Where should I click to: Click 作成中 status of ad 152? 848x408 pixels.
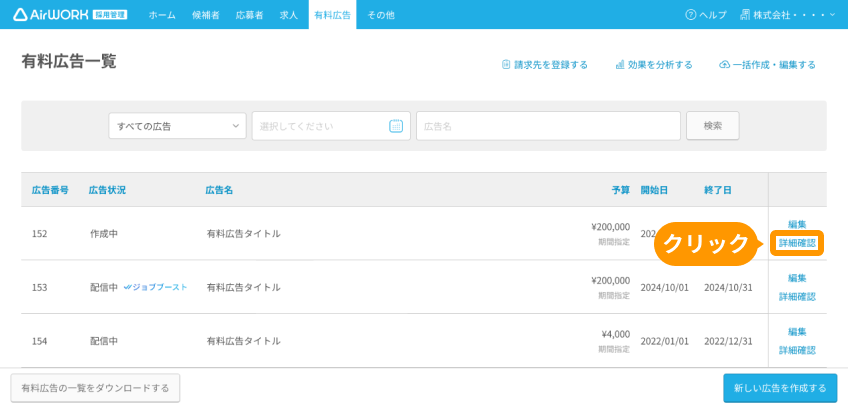[x=104, y=234]
